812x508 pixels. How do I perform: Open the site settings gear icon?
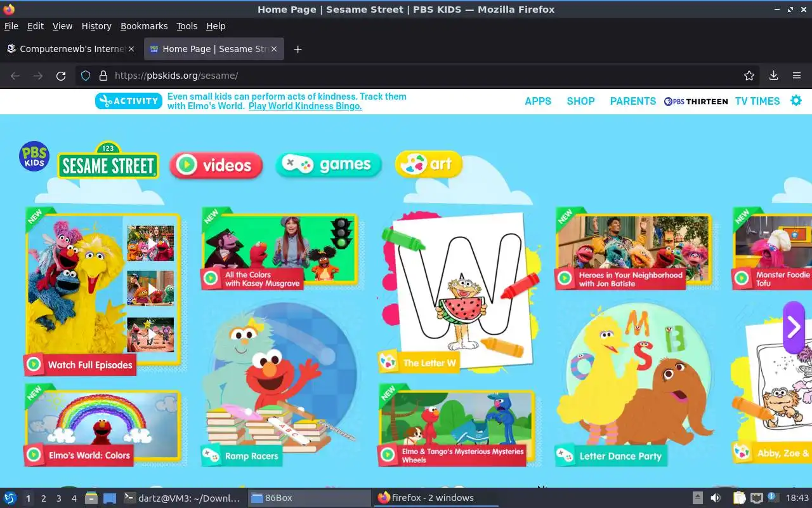coord(796,100)
